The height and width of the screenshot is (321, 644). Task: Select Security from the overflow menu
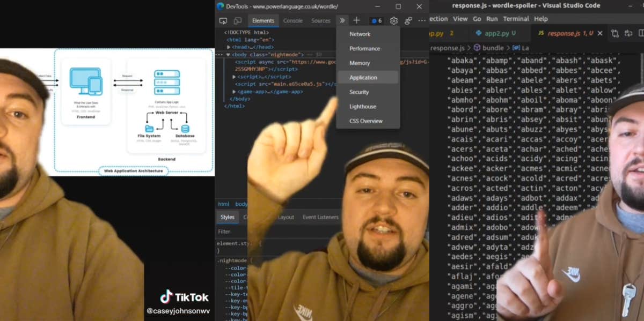pyautogui.click(x=368, y=92)
